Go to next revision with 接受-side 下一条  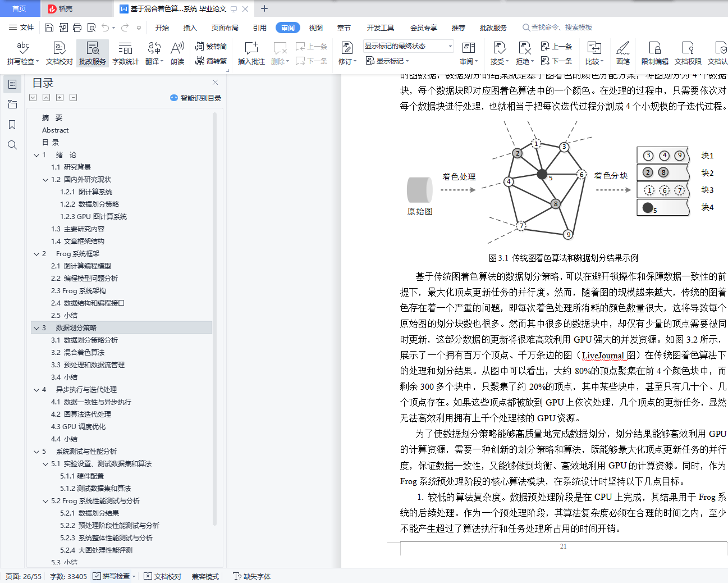pyautogui.click(x=557, y=61)
